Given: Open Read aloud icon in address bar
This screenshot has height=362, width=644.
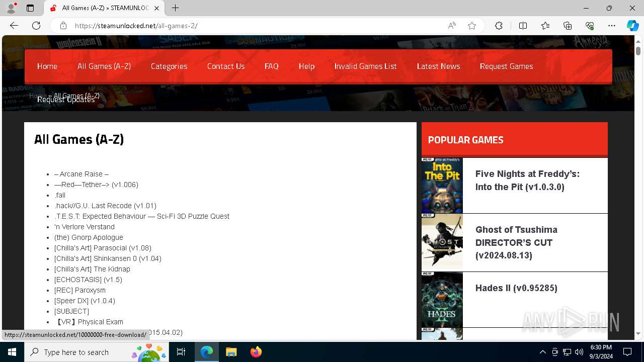Looking at the screenshot, I should tap(452, 26).
